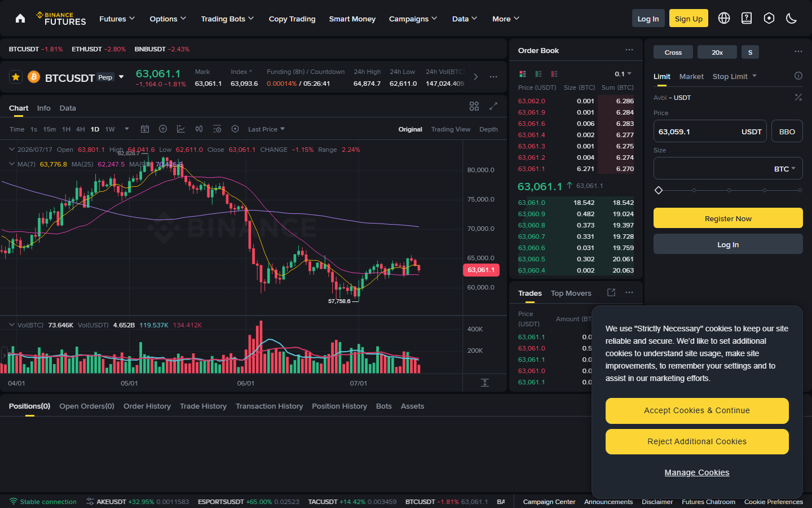Open the help center question icon
The height and width of the screenshot is (508, 812).
tap(747, 19)
